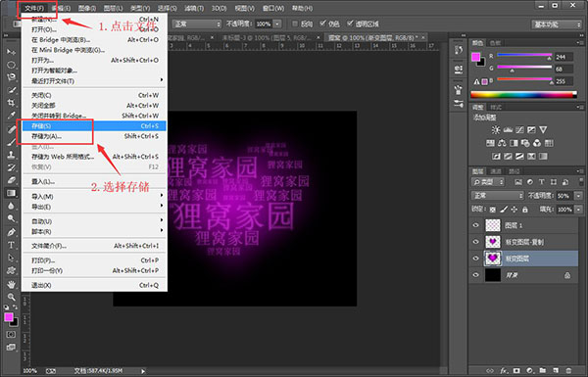Hide 图层 1 via its eye icon
The image size is (588, 377).
pos(476,225)
